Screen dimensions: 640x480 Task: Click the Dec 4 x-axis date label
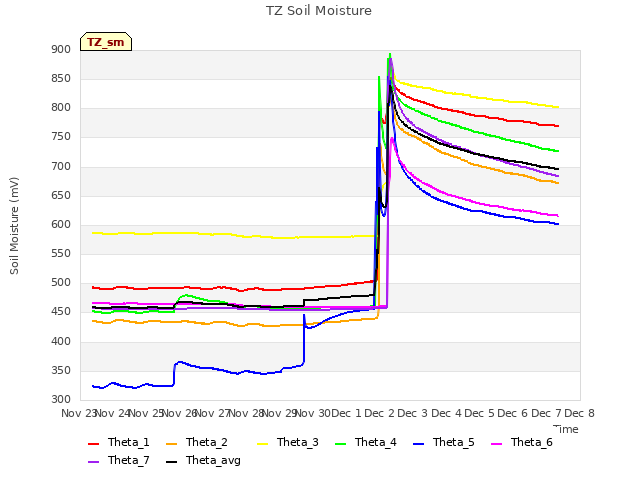[446, 413]
